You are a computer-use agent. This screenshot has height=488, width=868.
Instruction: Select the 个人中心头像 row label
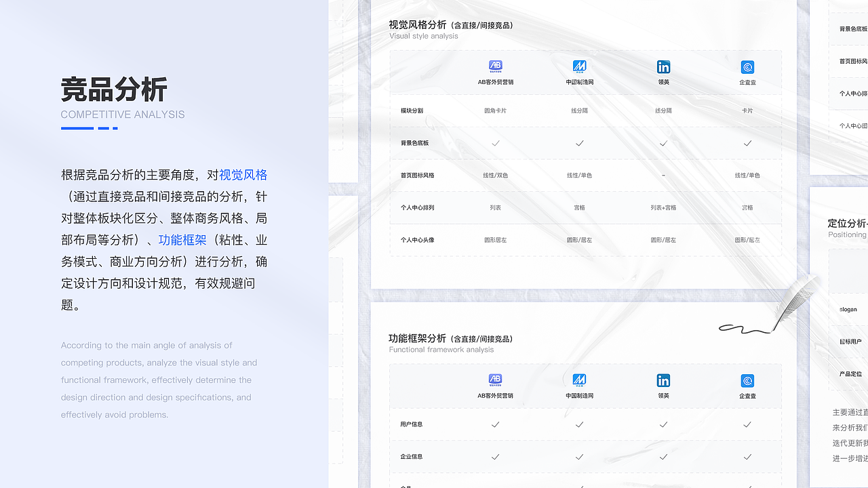click(417, 240)
